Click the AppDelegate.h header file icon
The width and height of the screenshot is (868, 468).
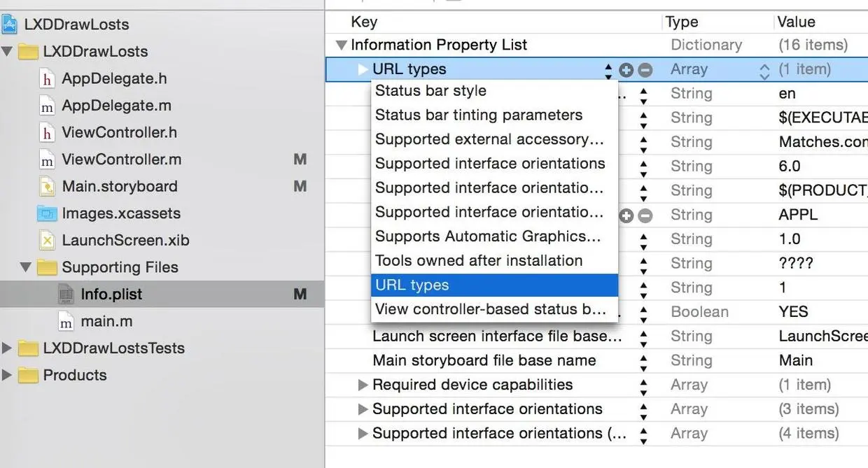[x=47, y=79]
